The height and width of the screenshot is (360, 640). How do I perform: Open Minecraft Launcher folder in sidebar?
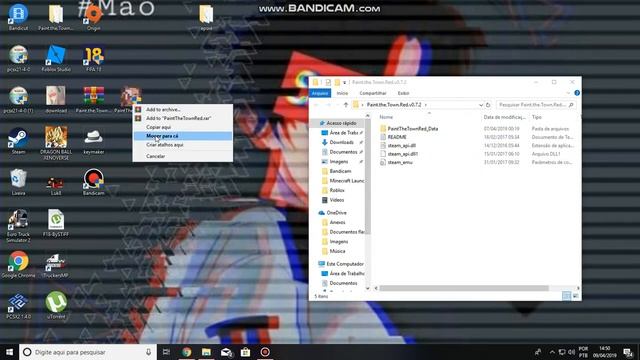(x=342, y=180)
